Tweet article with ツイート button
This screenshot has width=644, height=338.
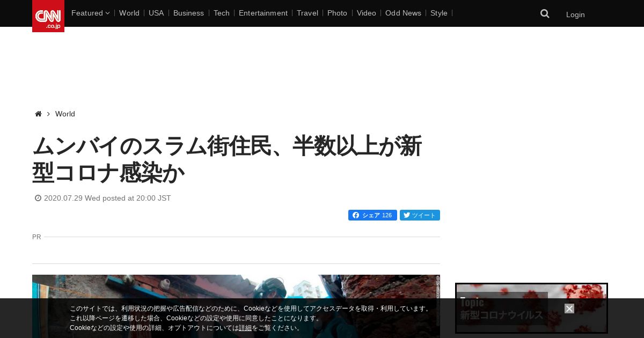coord(420,215)
